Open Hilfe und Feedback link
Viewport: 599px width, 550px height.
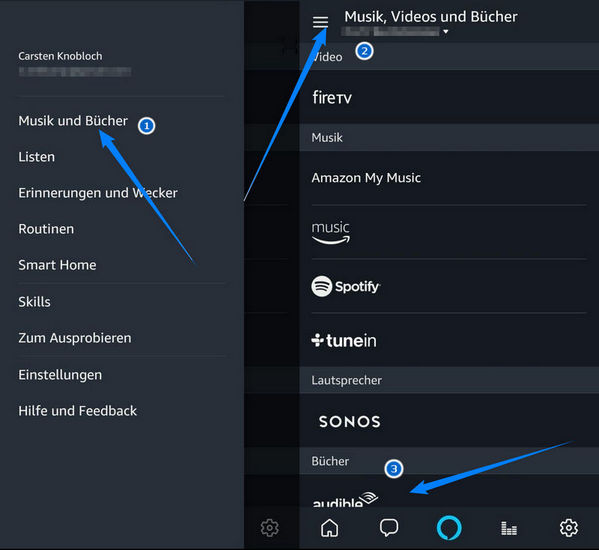78,411
